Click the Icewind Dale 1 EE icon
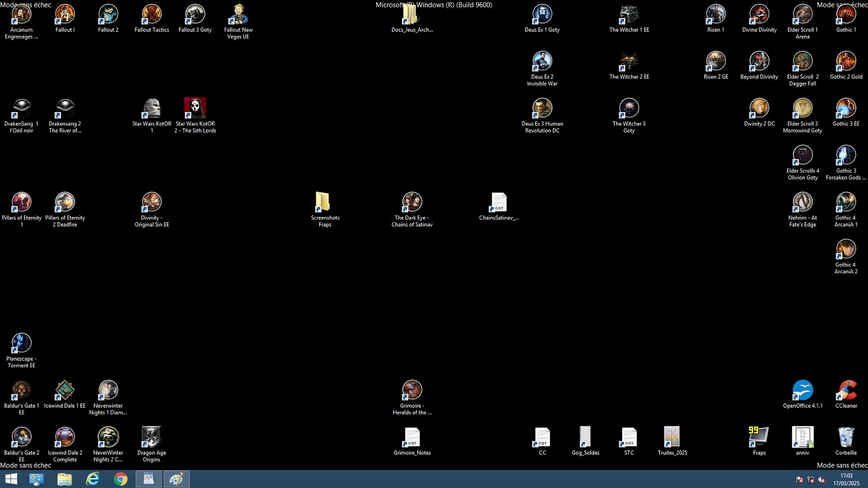The height and width of the screenshot is (488, 868). coord(65,389)
